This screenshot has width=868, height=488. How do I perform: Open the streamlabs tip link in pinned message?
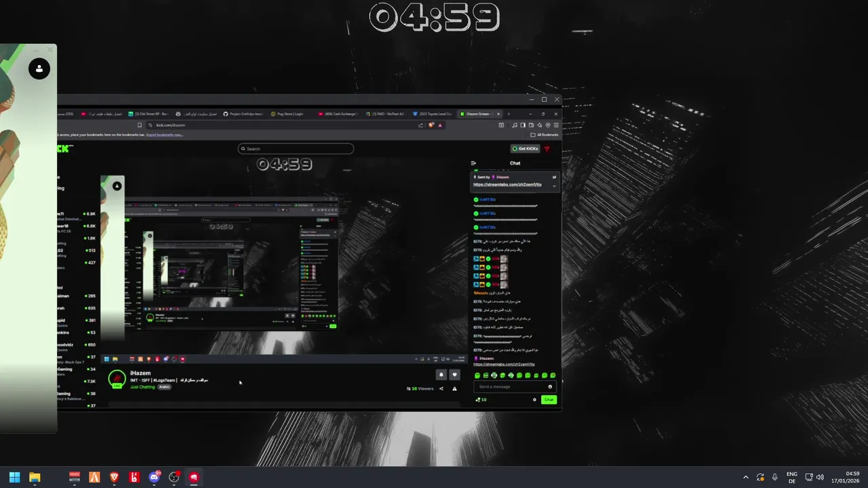[507, 184]
